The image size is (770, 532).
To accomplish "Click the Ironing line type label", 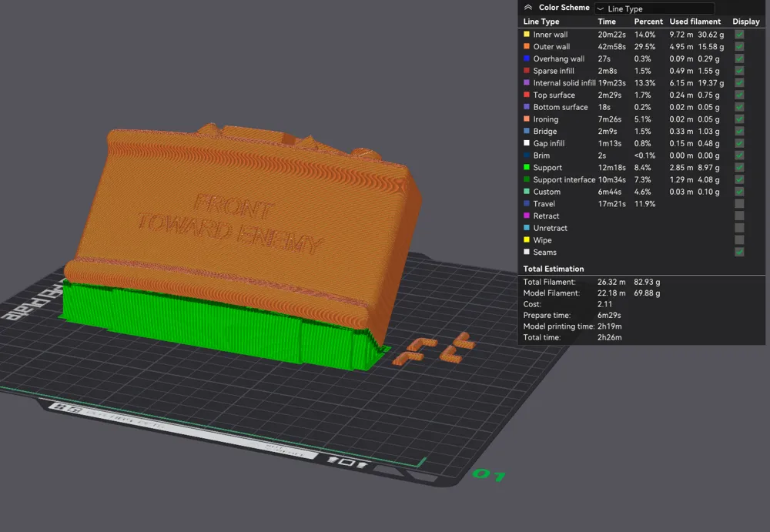I will coord(545,119).
